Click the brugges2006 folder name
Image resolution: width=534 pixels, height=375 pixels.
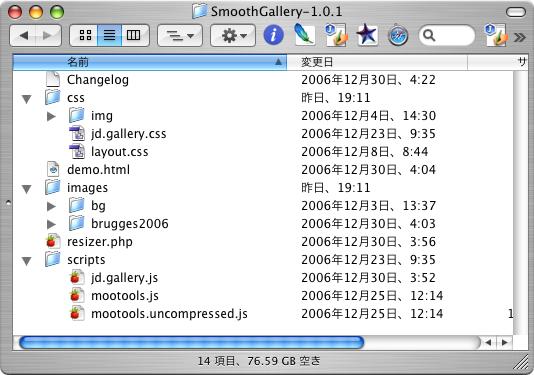coord(130,224)
